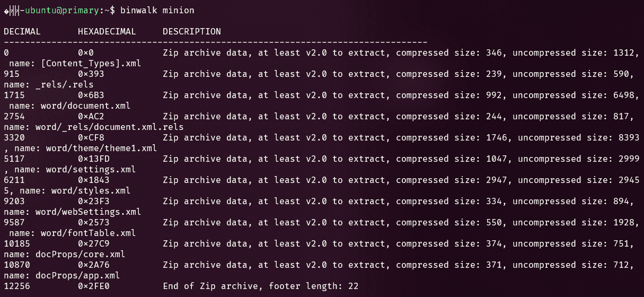Viewport: 644px width, 297px height.
Task: Click the word/_rels/document.xml.rels name
Action: pos(109,127)
